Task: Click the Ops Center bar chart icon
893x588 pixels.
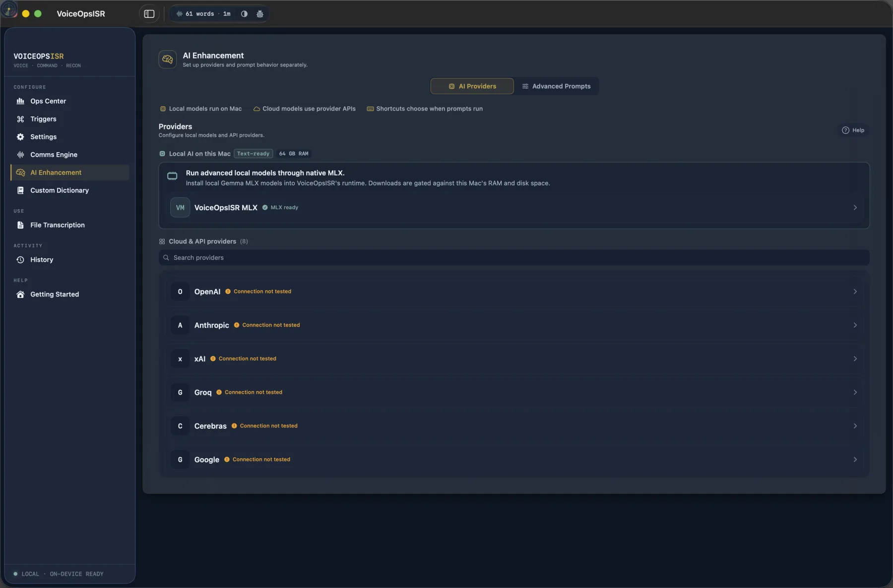Action: [20, 101]
